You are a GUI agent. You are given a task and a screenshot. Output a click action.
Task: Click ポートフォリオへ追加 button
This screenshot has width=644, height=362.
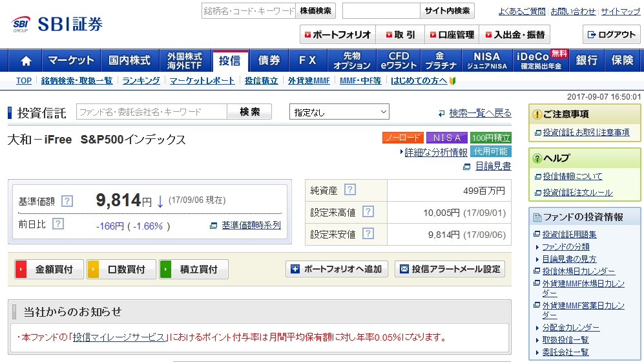coord(337,269)
